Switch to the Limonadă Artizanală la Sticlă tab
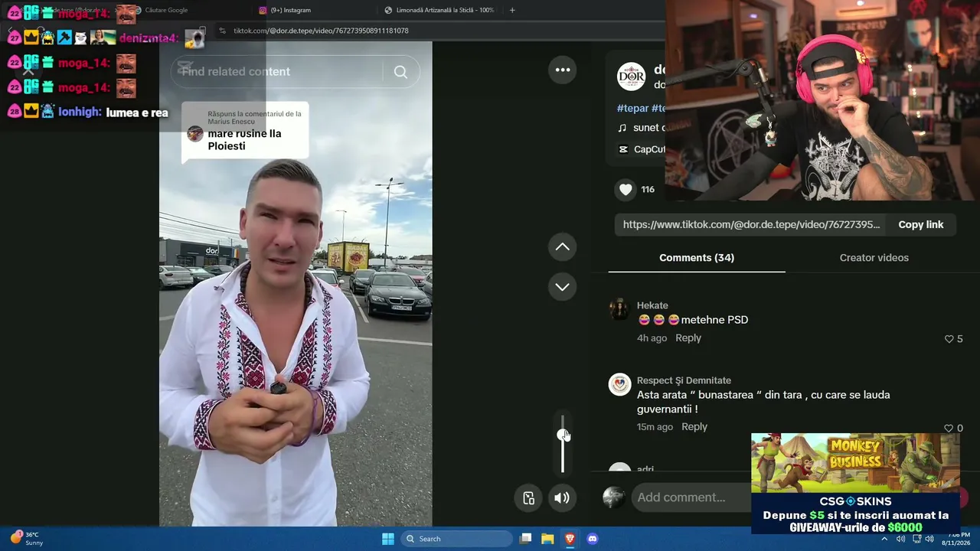980x551 pixels. click(439, 10)
